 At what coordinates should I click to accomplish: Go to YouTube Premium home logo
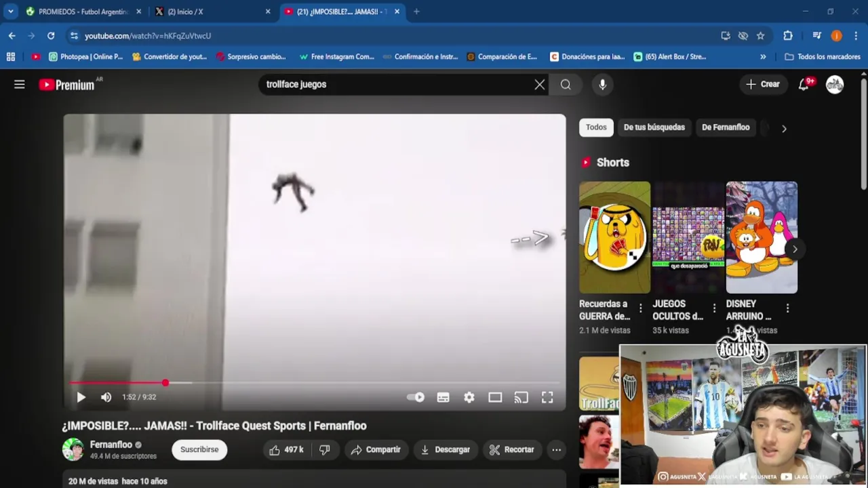tap(66, 85)
